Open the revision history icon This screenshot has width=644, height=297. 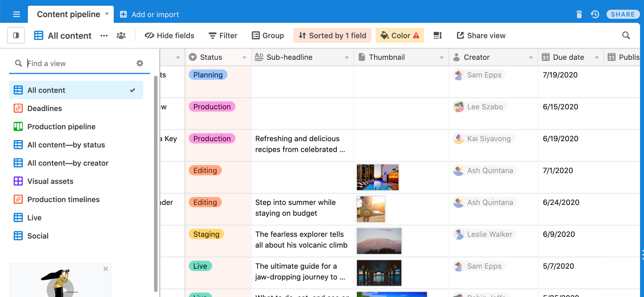pyautogui.click(x=595, y=14)
